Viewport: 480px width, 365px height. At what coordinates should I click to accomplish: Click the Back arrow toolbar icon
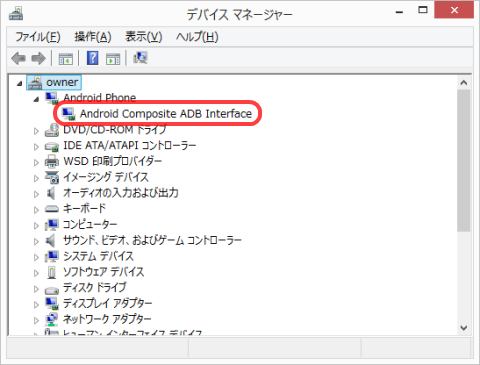pos(18,58)
